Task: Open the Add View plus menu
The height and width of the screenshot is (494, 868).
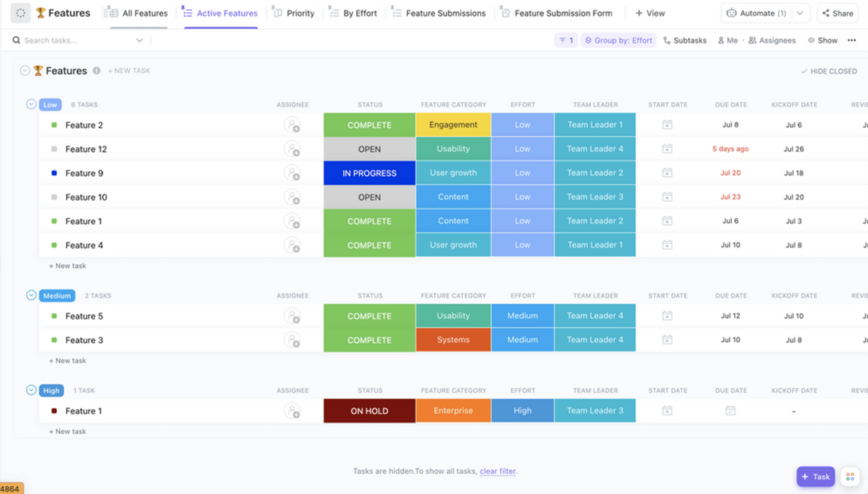Action: 650,13
